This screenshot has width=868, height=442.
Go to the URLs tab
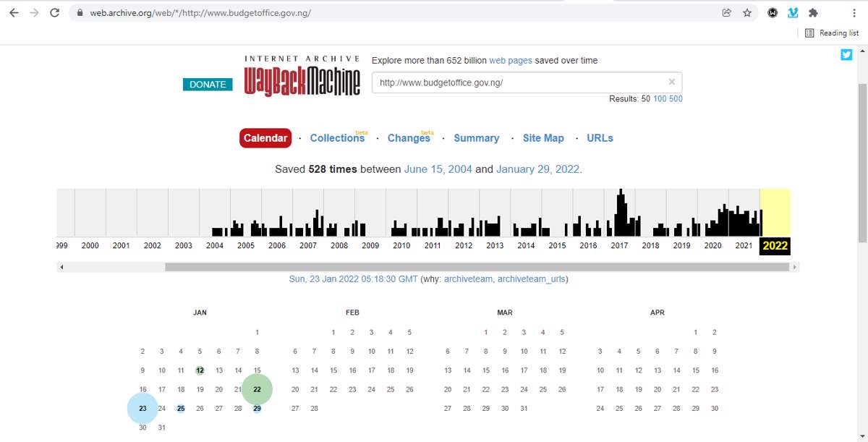coord(600,138)
